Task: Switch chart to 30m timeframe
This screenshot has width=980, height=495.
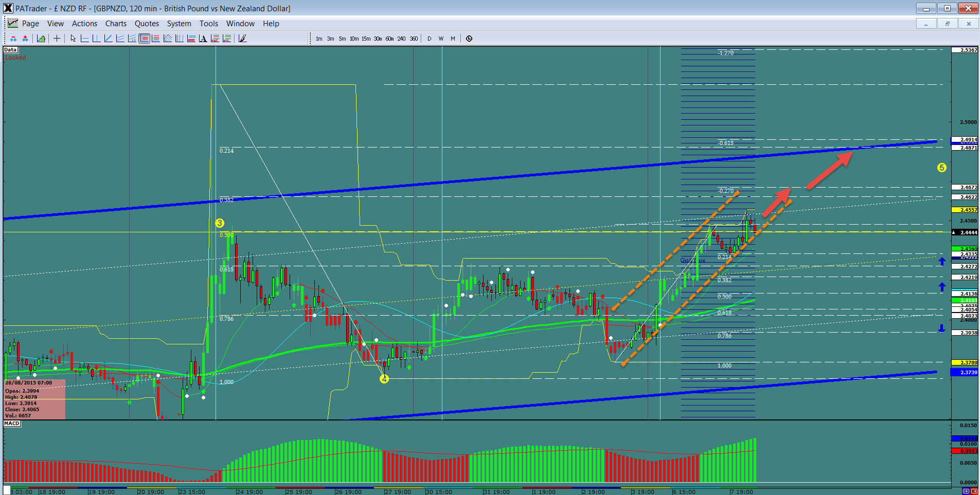Action: pos(378,39)
